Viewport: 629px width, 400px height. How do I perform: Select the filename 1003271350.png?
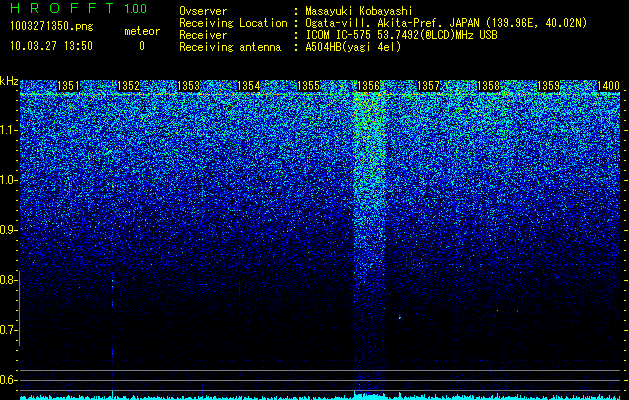click(x=52, y=27)
